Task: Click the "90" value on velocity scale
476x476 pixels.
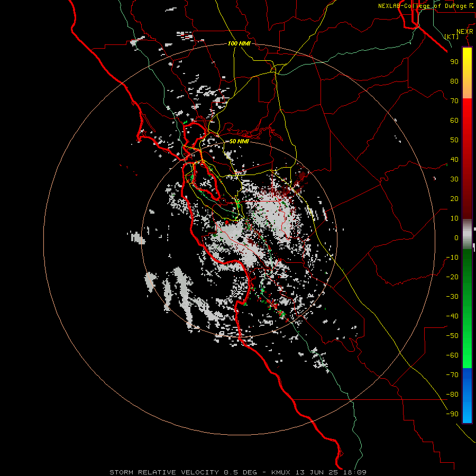Action: click(454, 62)
